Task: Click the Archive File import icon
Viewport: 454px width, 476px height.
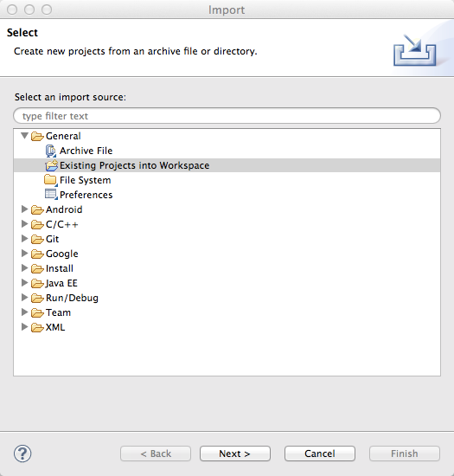Action: [x=51, y=151]
